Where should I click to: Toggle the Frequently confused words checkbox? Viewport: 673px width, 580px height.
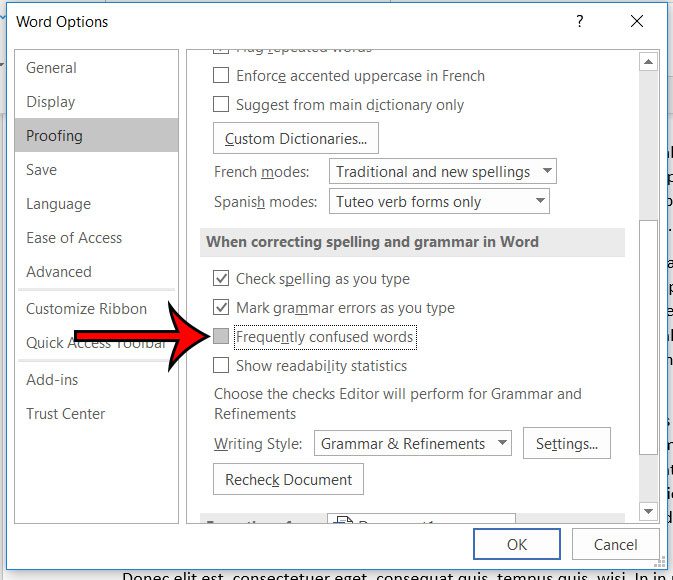pos(221,337)
